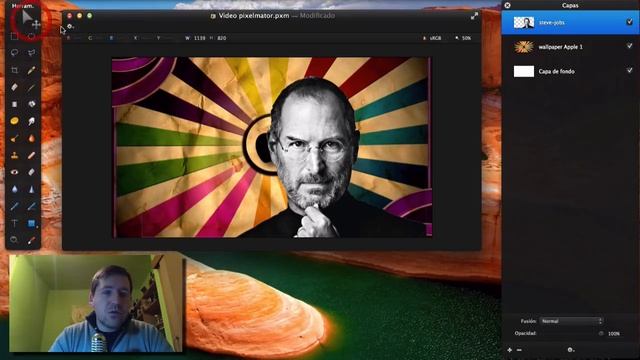Select the steve-jobs layer row

click(x=571, y=22)
